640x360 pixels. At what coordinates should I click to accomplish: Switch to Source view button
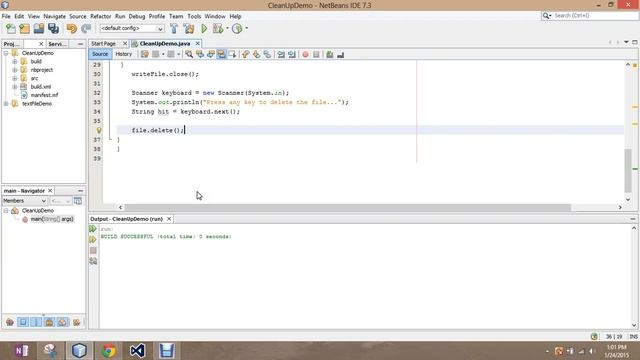tap(100, 54)
